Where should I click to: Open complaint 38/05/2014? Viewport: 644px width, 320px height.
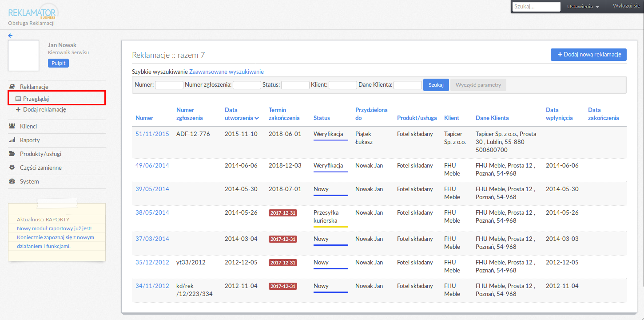152,212
